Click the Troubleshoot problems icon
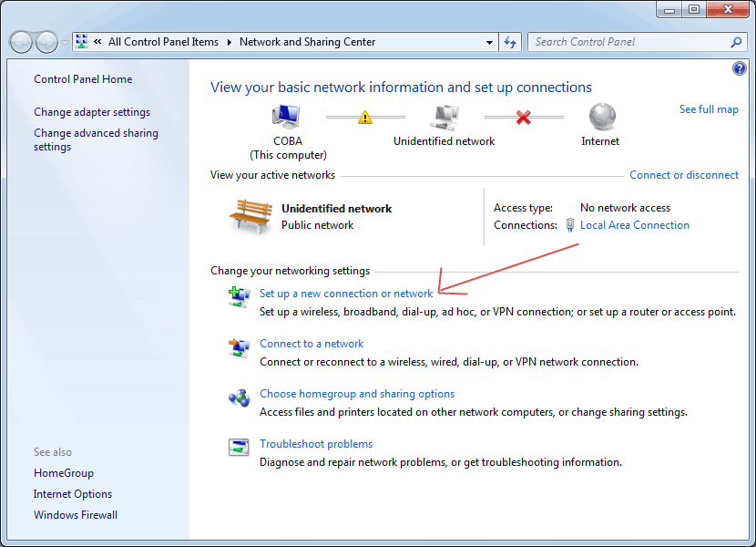Screen dimensions: 756x547 coord(239,448)
